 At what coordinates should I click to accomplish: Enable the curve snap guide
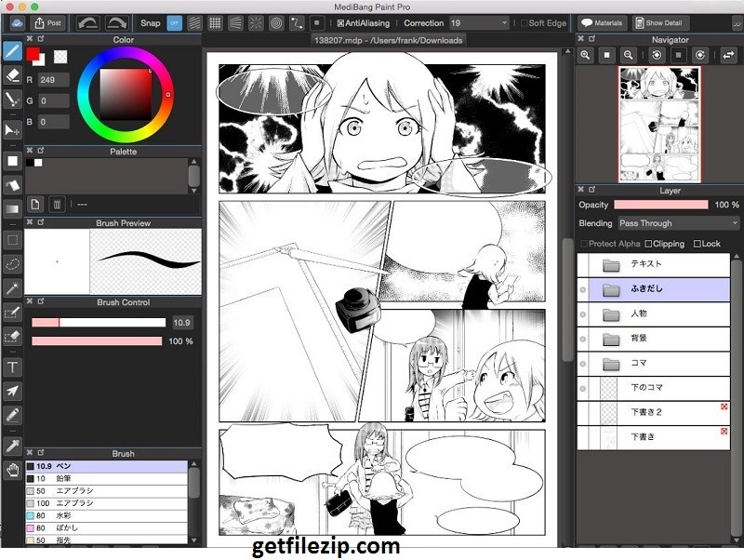click(297, 22)
